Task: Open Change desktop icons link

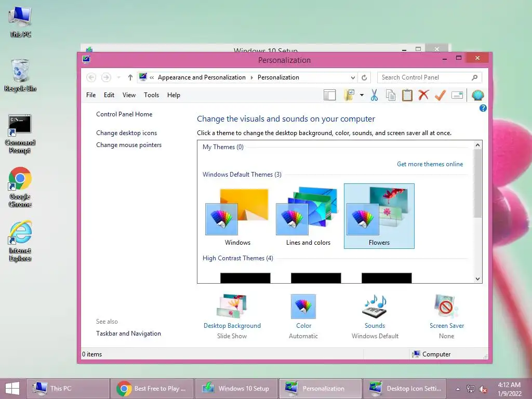Action: click(127, 133)
